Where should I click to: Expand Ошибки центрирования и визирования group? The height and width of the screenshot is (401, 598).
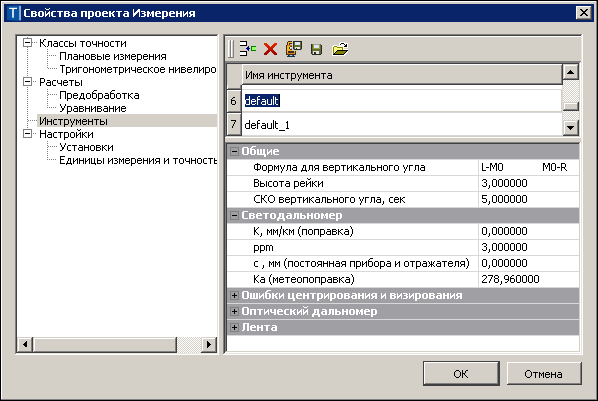[x=234, y=295]
